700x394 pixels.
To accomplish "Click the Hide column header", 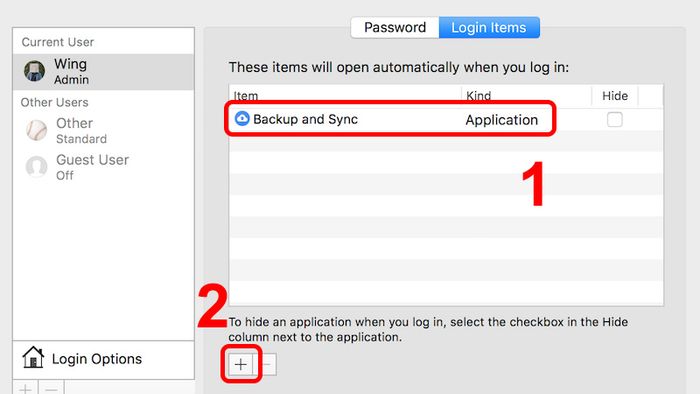I will coord(615,95).
